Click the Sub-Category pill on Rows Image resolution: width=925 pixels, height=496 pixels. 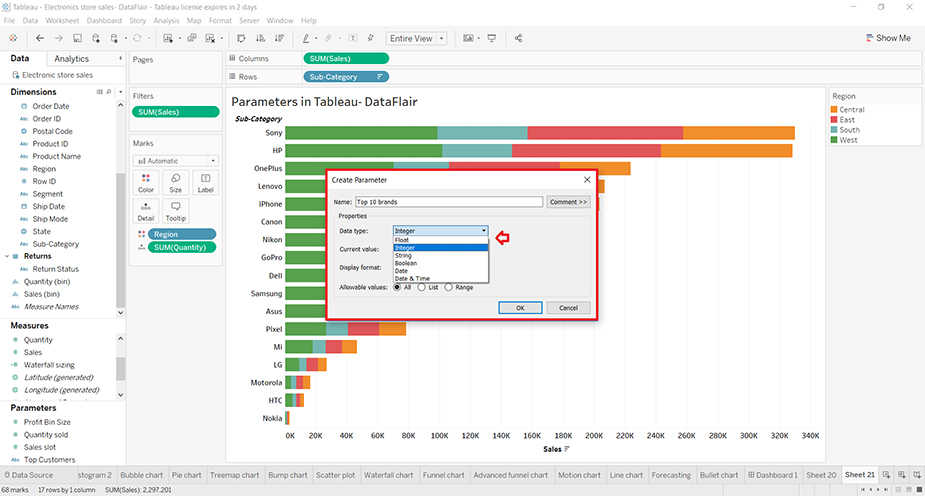[346, 77]
